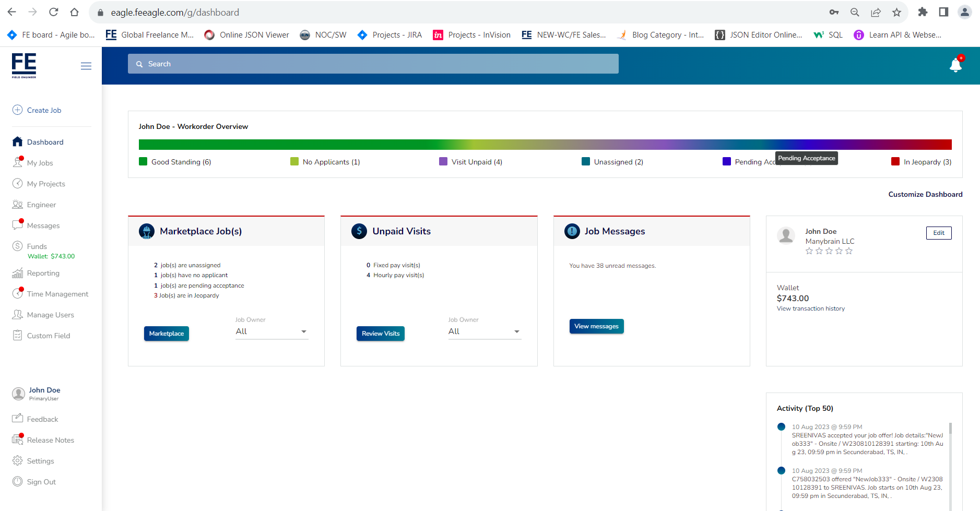Click the Create Job plus icon
The image size is (980, 511).
point(17,110)
